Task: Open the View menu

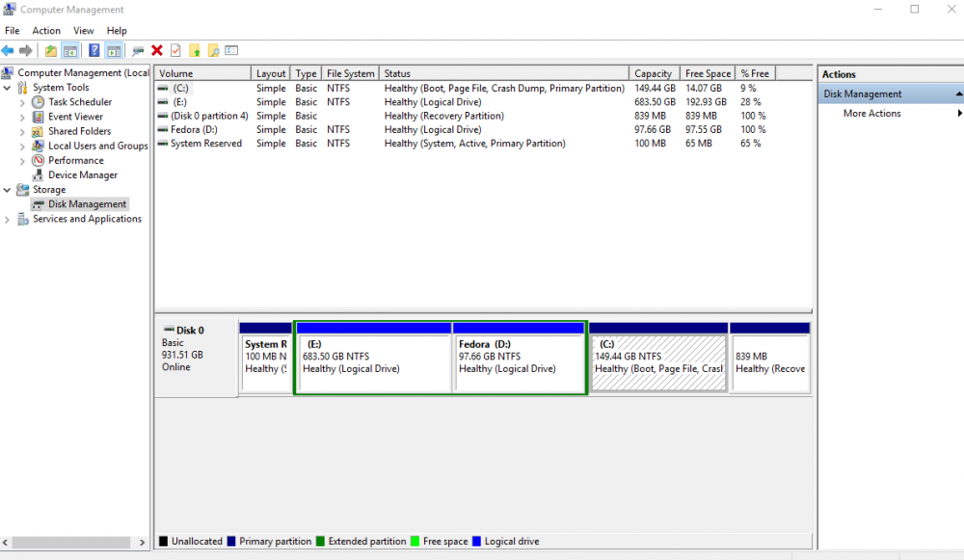Action: [x=84, y=30]
